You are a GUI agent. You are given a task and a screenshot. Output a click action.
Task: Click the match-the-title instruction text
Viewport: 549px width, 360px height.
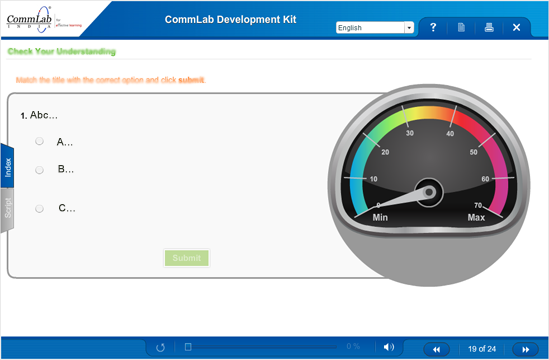point(111,80)
